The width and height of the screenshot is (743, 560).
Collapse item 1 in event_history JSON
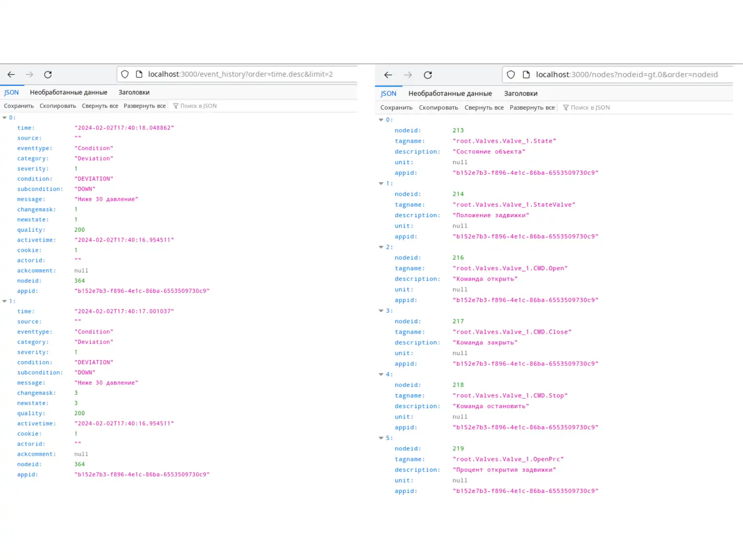pos(5,301)
